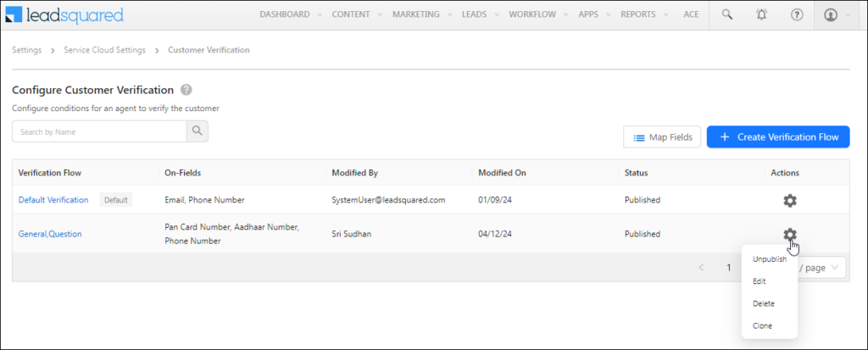Expand the REPORTS menu
This screenshot has height=350, width=868.
(644, 15)
